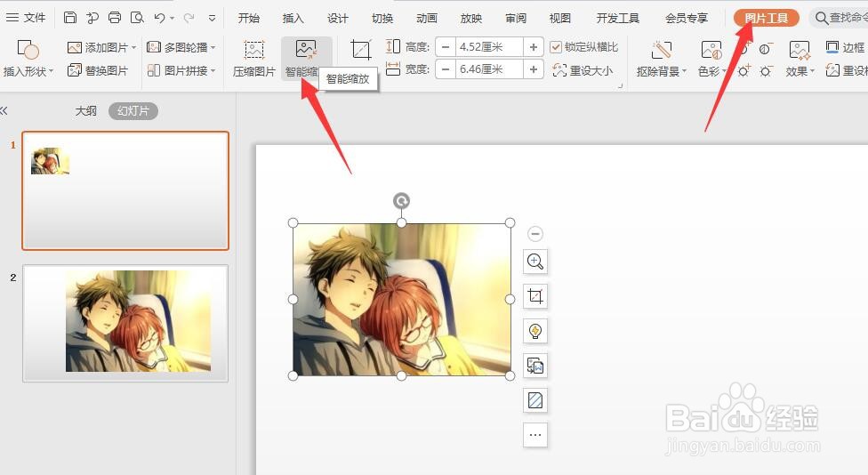Switch to the 动画 tab
This screenshot has width=868, height=475.
click(427, 19)
